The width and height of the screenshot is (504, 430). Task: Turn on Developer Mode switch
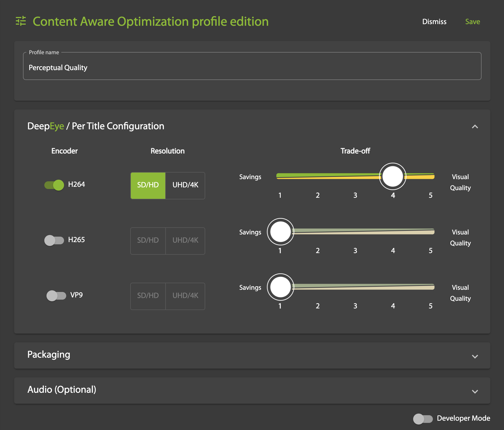point(423,419)
